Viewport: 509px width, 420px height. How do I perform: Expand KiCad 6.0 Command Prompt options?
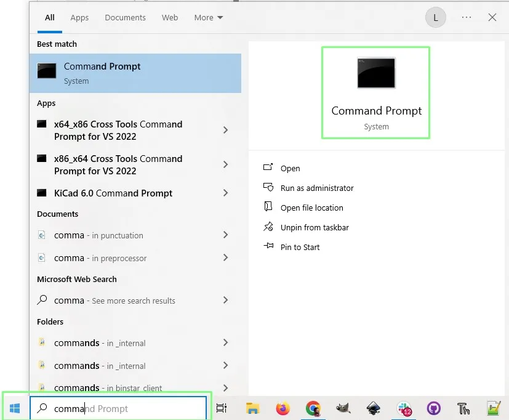[x=226, y=193]
